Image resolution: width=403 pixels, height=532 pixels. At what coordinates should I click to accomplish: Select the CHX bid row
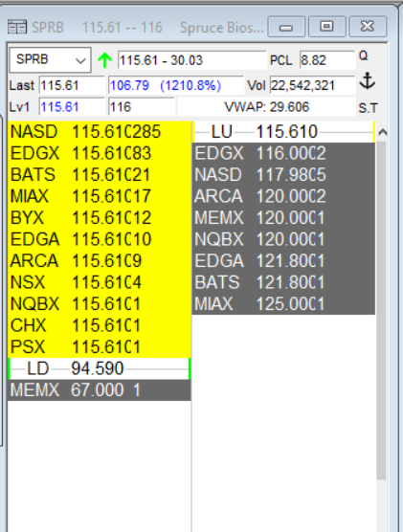click(100, 325)
